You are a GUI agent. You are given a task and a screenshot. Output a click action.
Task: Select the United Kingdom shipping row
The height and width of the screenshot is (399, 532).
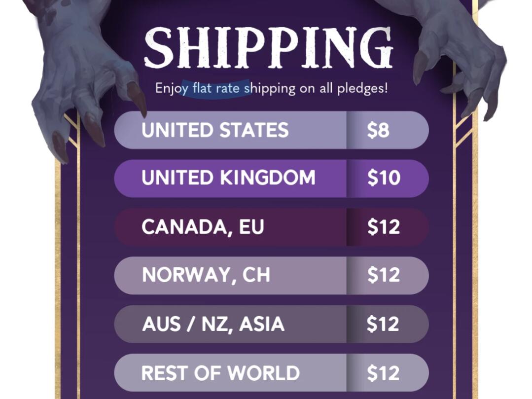pos(272,179)
